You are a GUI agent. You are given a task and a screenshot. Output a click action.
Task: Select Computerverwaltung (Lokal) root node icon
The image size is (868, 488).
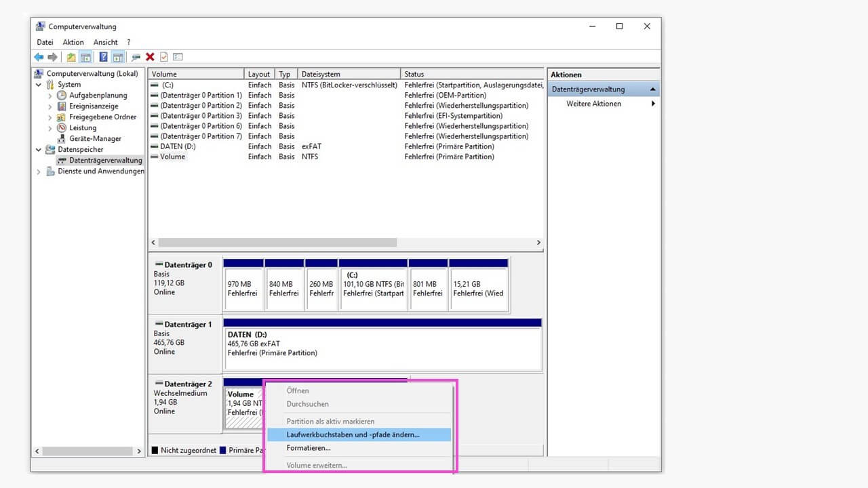pos(39,73)
